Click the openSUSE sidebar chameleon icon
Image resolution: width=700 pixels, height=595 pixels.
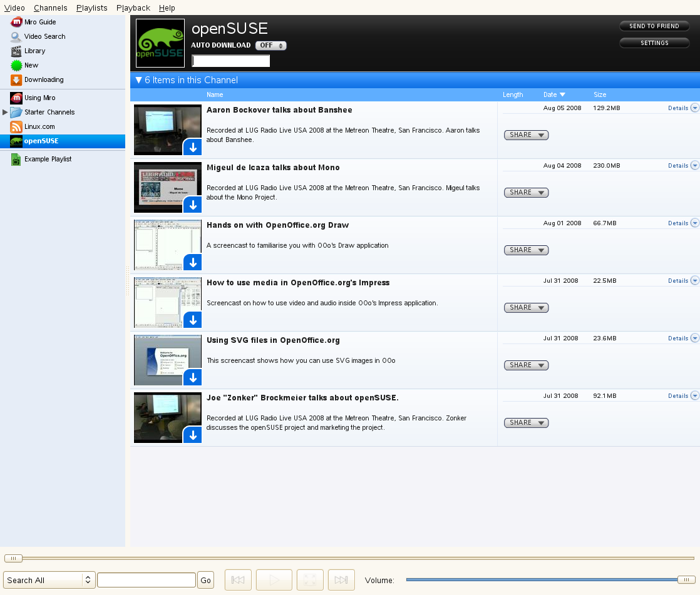pyautogui.click(x=16, y=141)
